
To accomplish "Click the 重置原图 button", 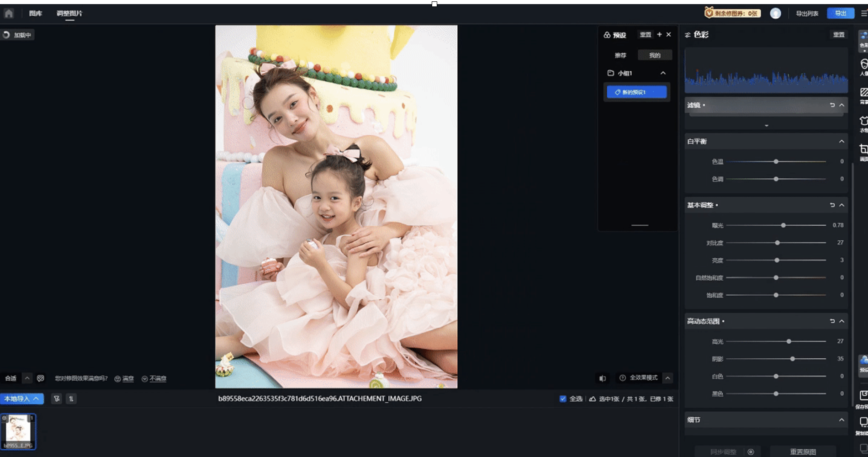I will pos(803,452).
